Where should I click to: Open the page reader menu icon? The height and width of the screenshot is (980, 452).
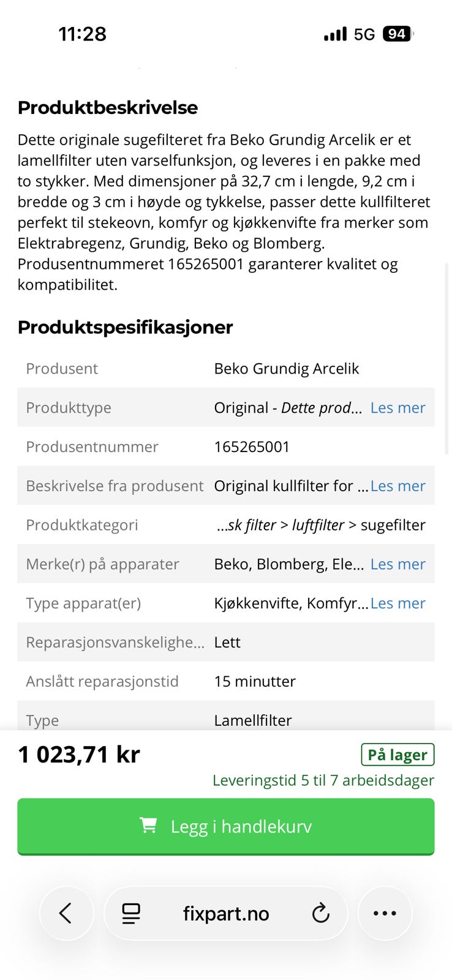(x=131, y=913)
